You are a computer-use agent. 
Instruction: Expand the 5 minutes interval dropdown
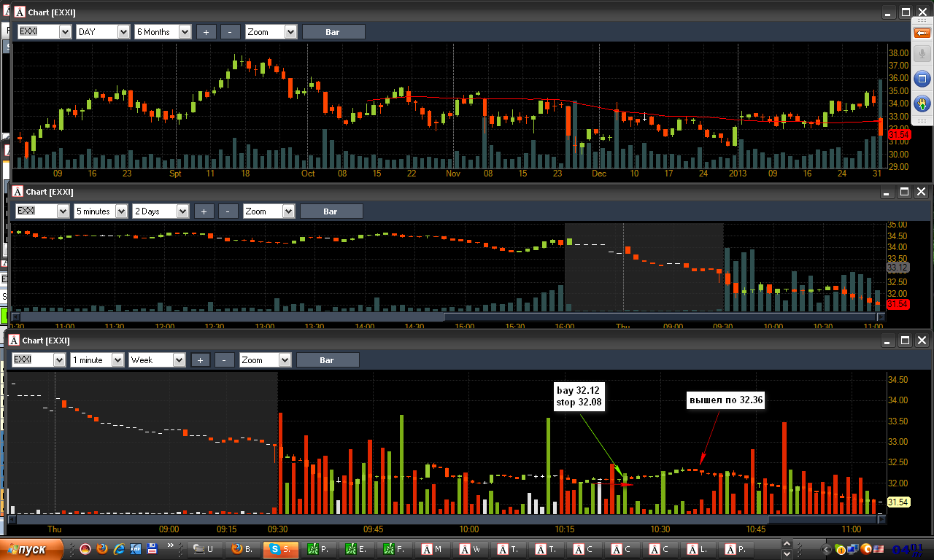pyautogui.click(x=101, y=211)
